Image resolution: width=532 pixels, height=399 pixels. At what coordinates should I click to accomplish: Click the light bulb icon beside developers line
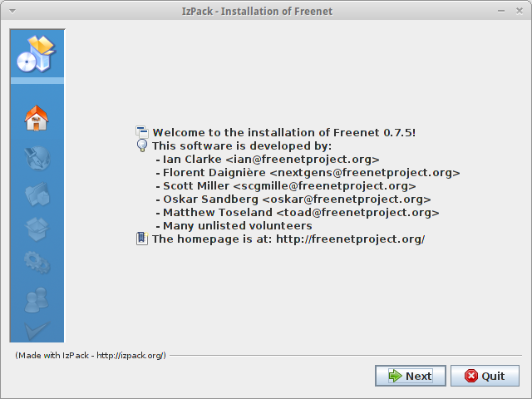coord(142,145)
